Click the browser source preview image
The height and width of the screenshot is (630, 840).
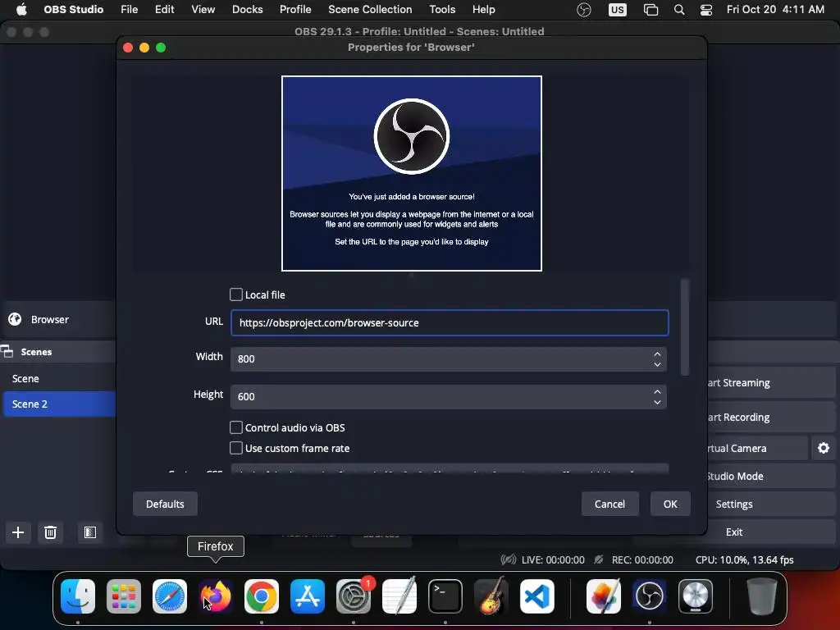(412, 174)
